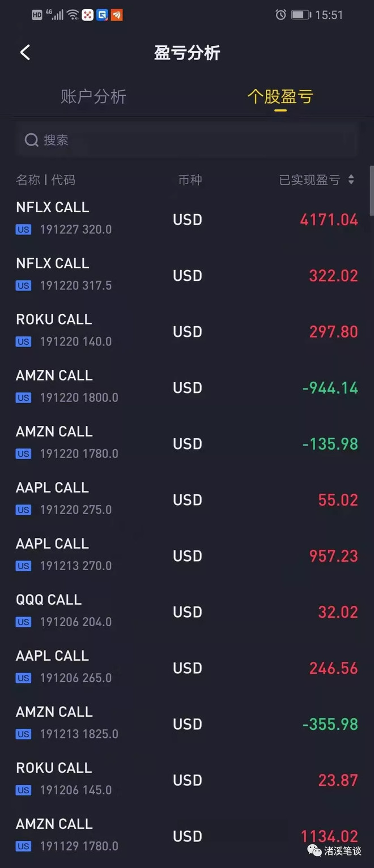Tap the alarm clock status icon
374x868 pixels.
click(280, 15)
